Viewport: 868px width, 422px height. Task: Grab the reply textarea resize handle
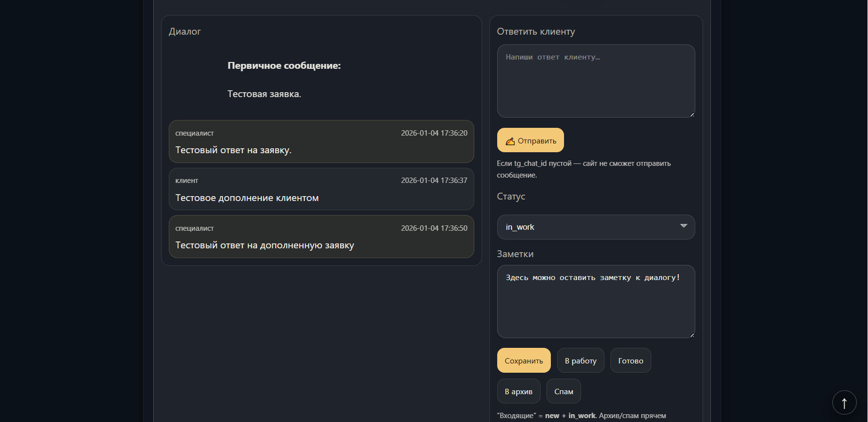tap(691, 114)
